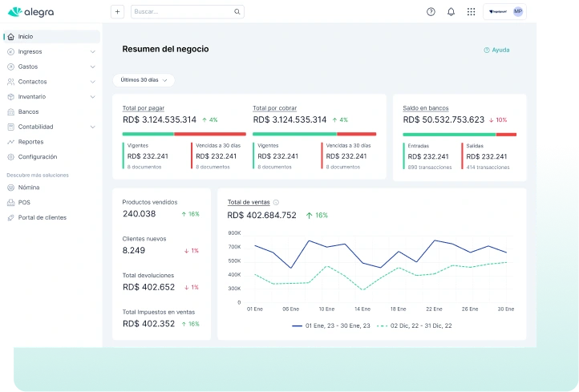Open Configuración settings
Screen dimensions: 579x392
(37, 157)
